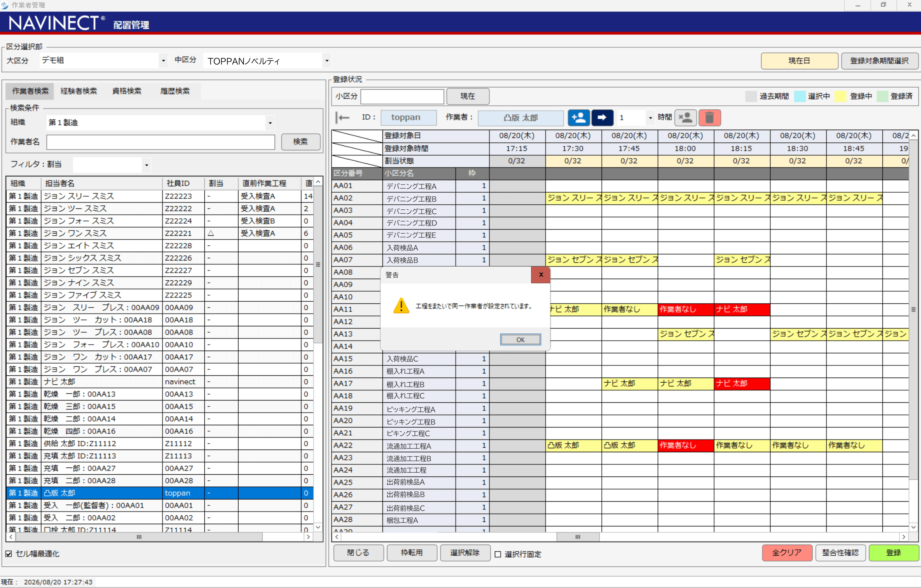Click the dark blue right-arrow assign icon
921x588 pixels.
tap(602, 117)
